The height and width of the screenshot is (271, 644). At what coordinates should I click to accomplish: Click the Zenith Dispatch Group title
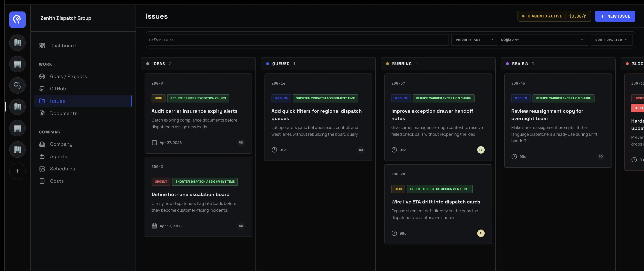click(66, 18)
